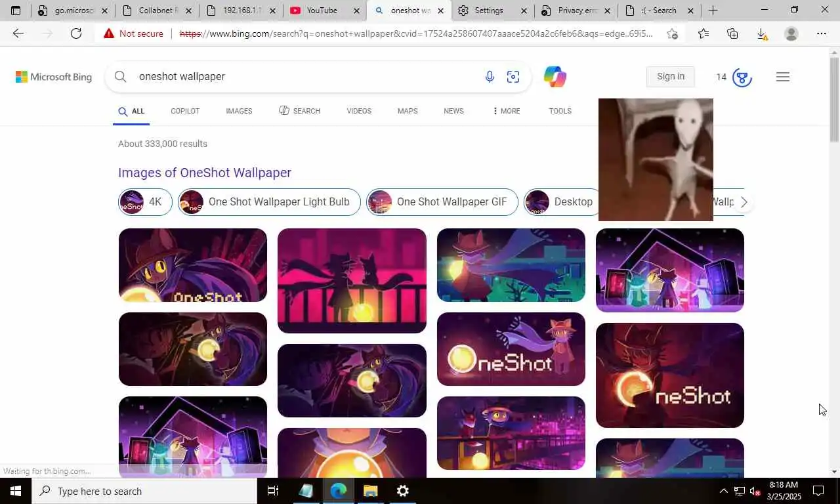The width and height of the screenshot is (840, 504).
Task: Select the SEARCH category tab
Action: click(x=299, y=111)
